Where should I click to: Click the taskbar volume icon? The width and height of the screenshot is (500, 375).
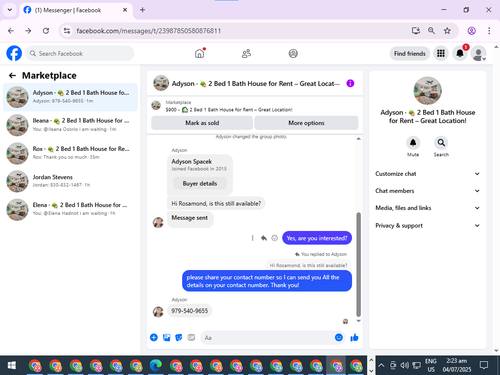tap(405, 365)
